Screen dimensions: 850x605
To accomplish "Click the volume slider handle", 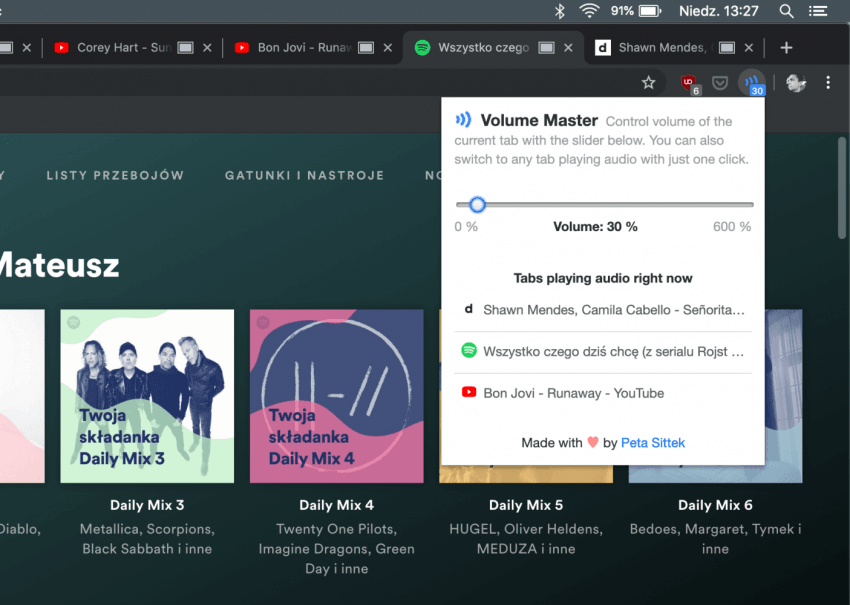I will click(477, 204).
